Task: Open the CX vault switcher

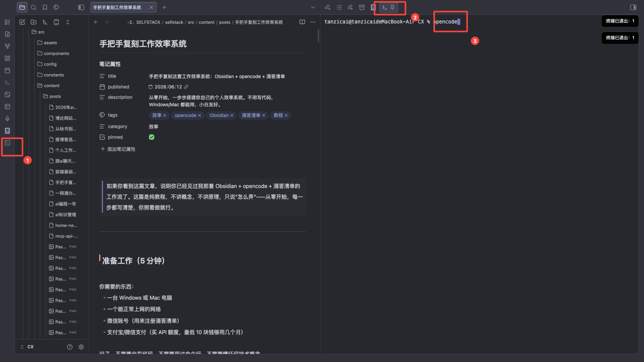Action: [x=27, y=347]
